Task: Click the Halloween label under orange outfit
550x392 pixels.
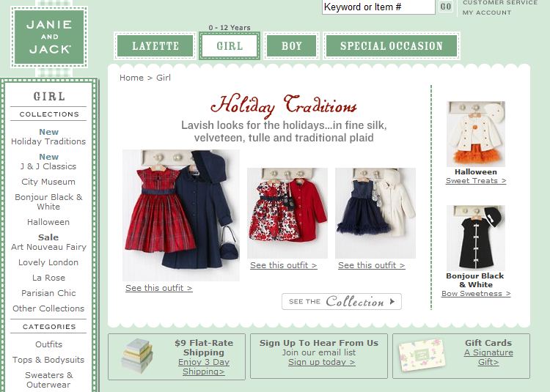Action: click(x=476, y=172)
